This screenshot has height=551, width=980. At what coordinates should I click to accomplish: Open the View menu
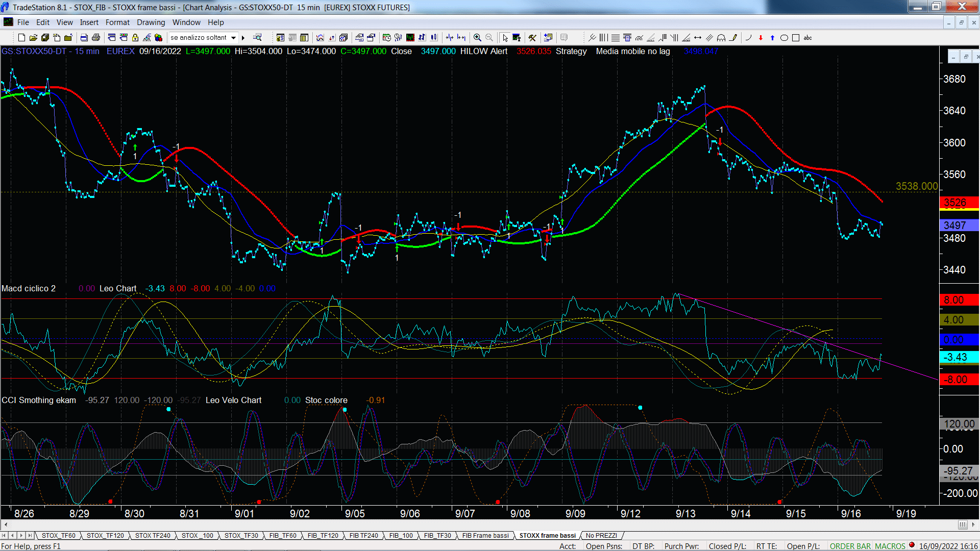pyautogui.click(x=65, y=22)
